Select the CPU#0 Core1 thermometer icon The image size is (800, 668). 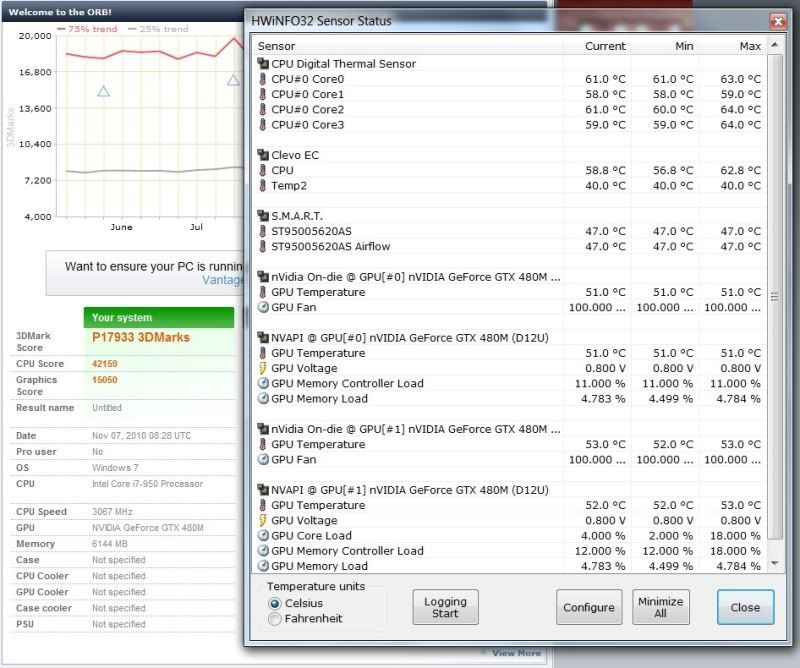click(x=263, y=94)
